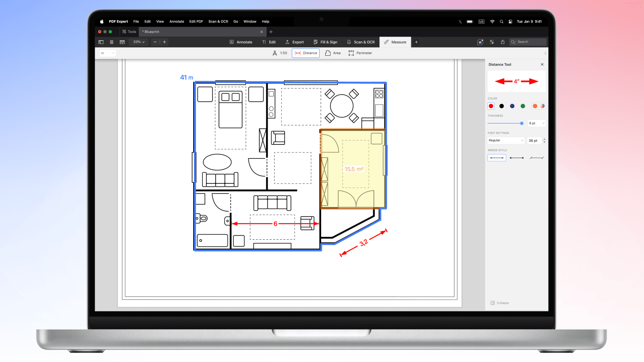
Task: Open the 33% zoom level dropdown
Action: tap(139, 42)
